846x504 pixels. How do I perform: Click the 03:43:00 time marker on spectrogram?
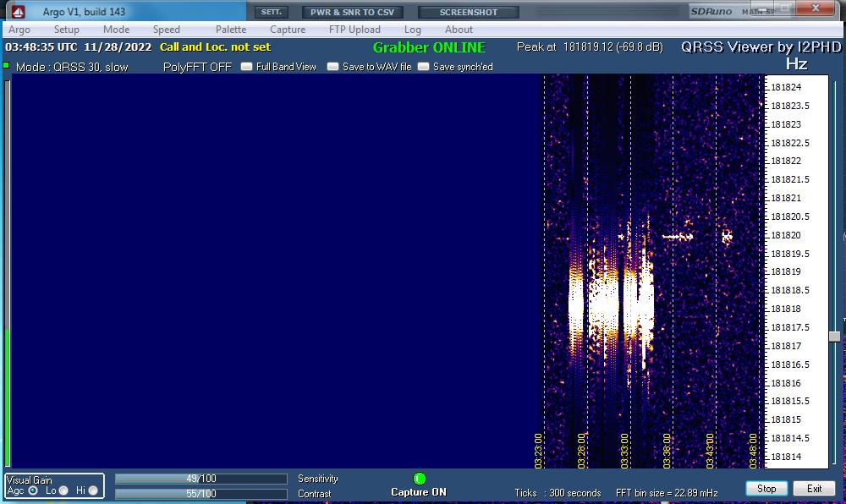click(710, 451)
